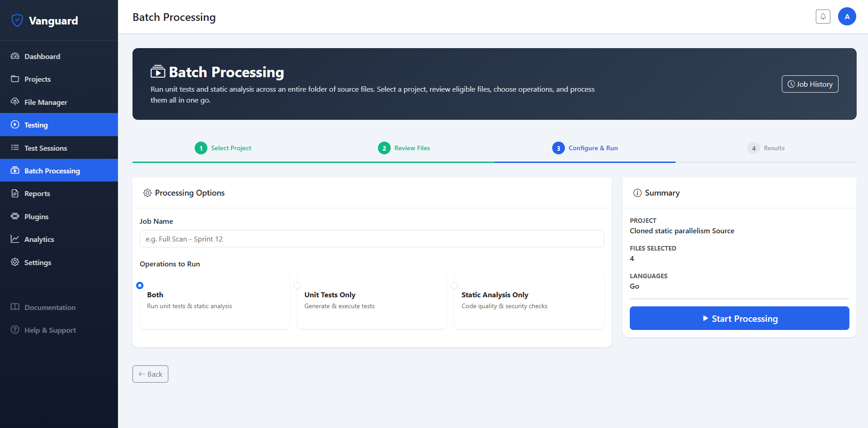Pick the Static Analysis Only option
Image resolution: width=868 pixels, height=428 pixels.
(x=454, y=285)
